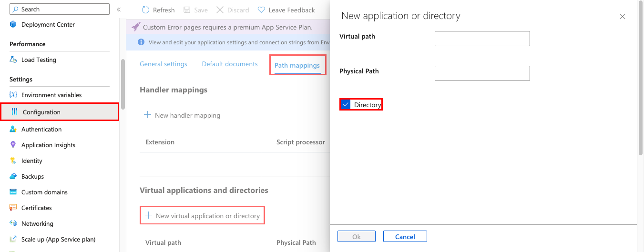
Task: Click the Refresh toolbar button
Action: pyautogui.click(x=158, y=10)
